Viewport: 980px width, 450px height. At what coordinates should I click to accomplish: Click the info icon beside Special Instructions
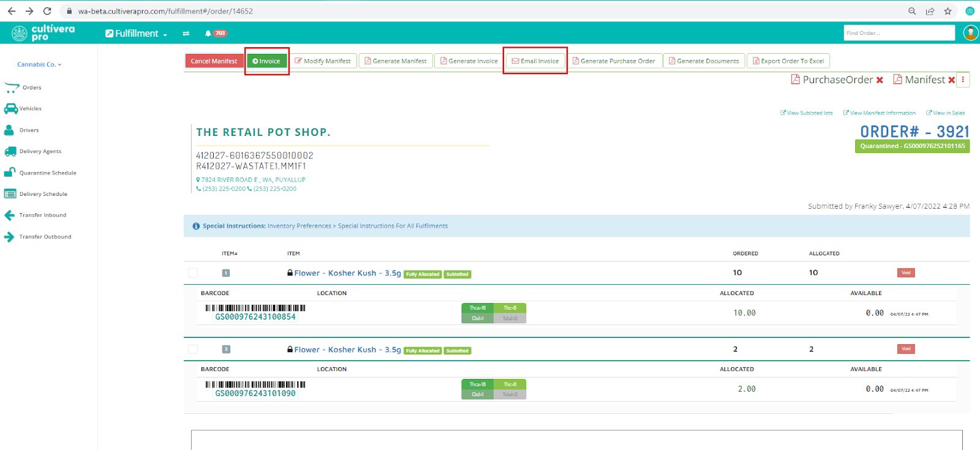tap(196, 227)
